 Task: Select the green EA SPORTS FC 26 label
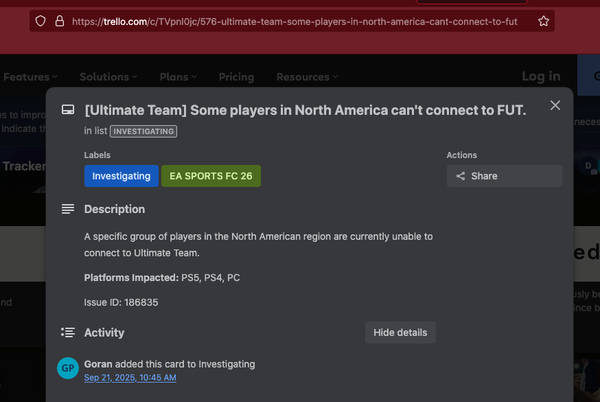point(211,176)
